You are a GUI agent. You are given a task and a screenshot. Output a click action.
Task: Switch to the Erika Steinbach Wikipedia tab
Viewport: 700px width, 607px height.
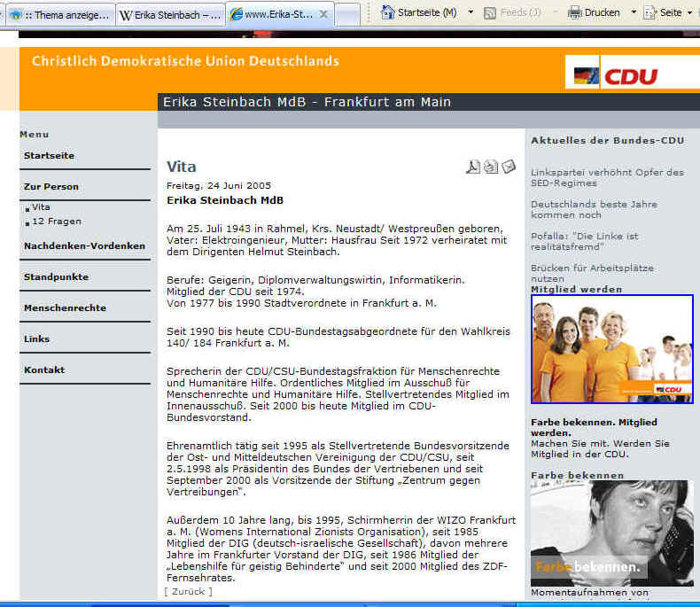tap(170, 15)
